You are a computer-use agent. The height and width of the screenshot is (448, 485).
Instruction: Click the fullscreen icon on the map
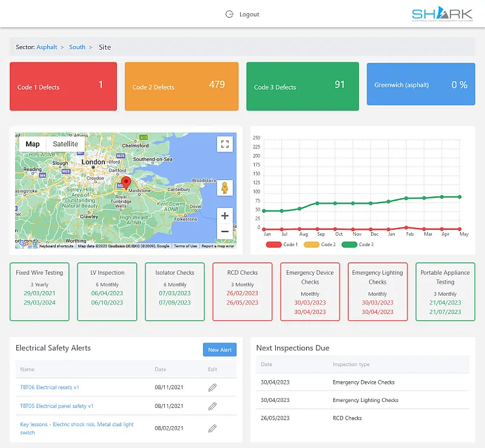tap(224, 144)
